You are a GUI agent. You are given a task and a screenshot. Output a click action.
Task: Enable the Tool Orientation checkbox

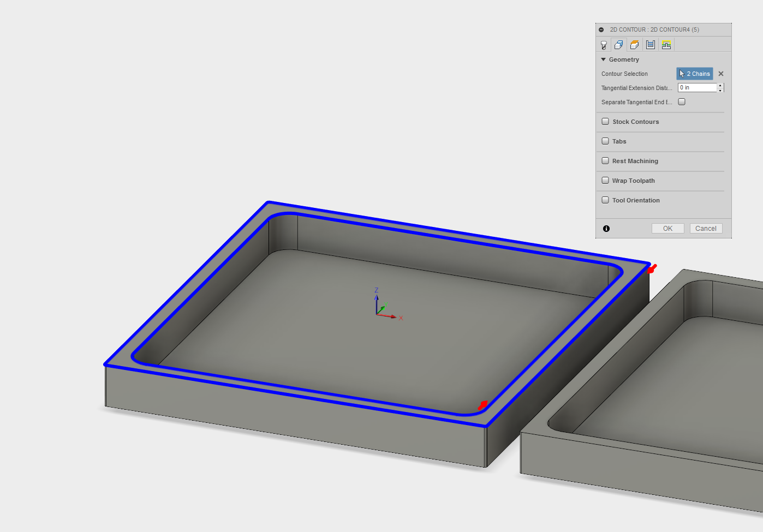(x=605, y=200)
